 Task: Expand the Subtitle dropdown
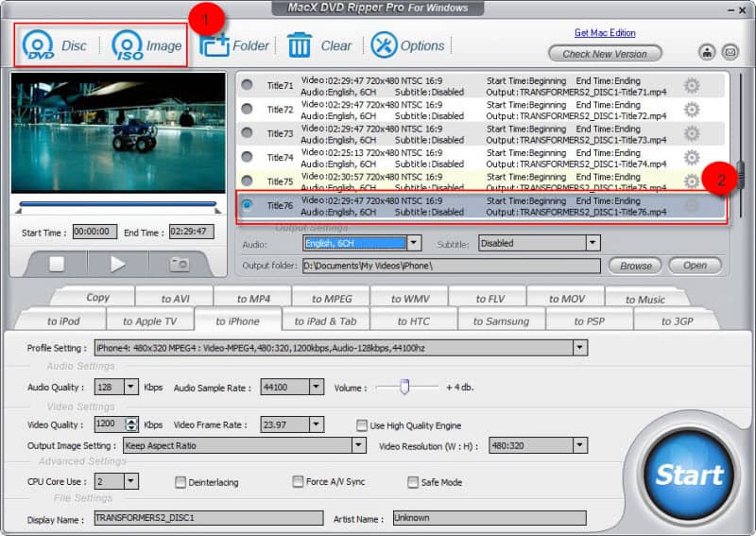pos(593,243)
